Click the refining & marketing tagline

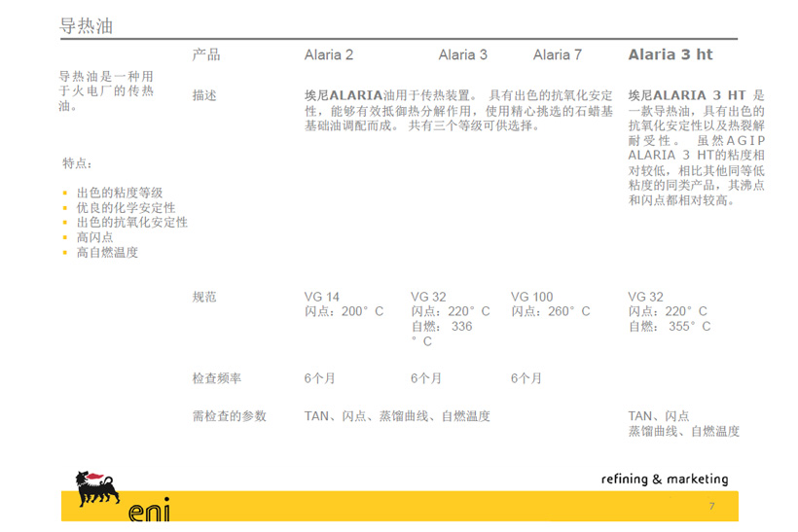coord(665,479)
